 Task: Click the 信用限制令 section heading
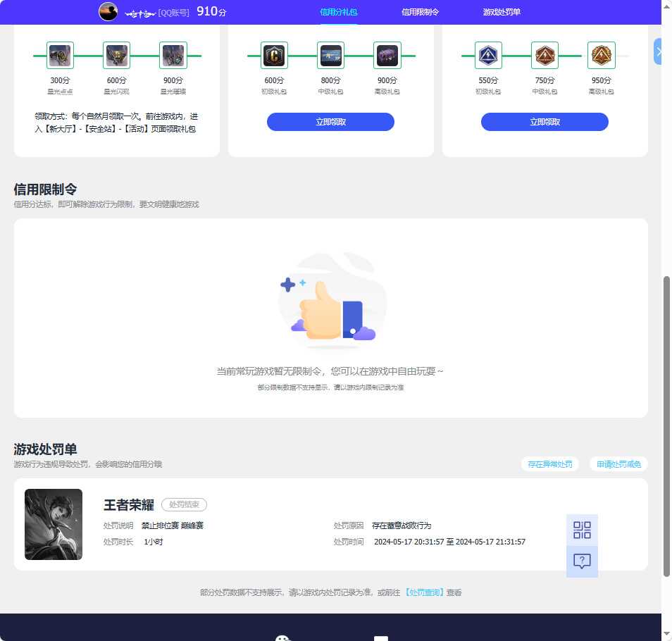[45, 189]
